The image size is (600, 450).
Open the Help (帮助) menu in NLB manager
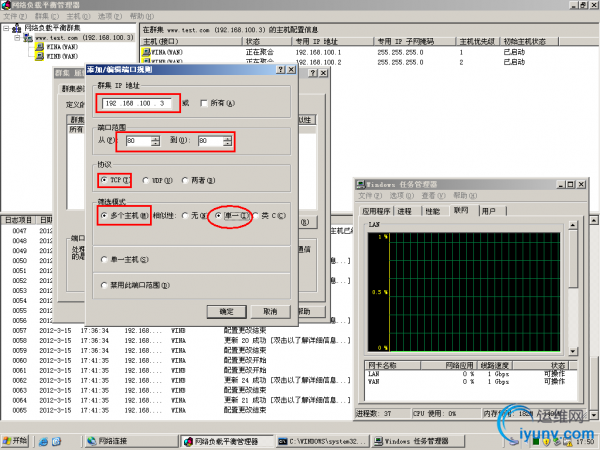tap(142, 16)
